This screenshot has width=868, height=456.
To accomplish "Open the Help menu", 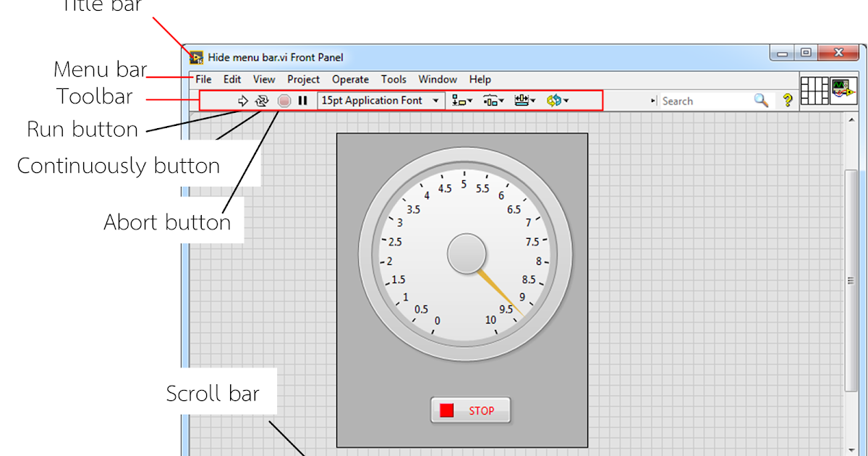I will [x=480, y=80].
